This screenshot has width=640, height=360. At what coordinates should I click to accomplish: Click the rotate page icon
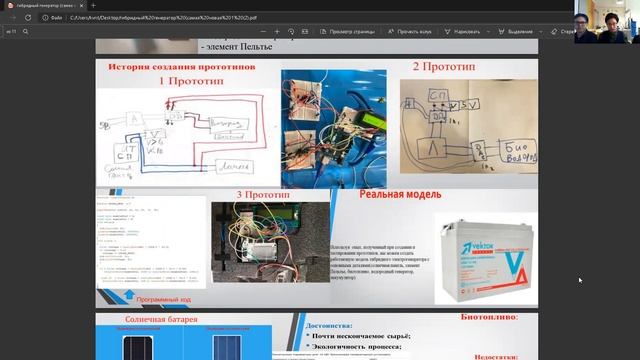(291, 31)
